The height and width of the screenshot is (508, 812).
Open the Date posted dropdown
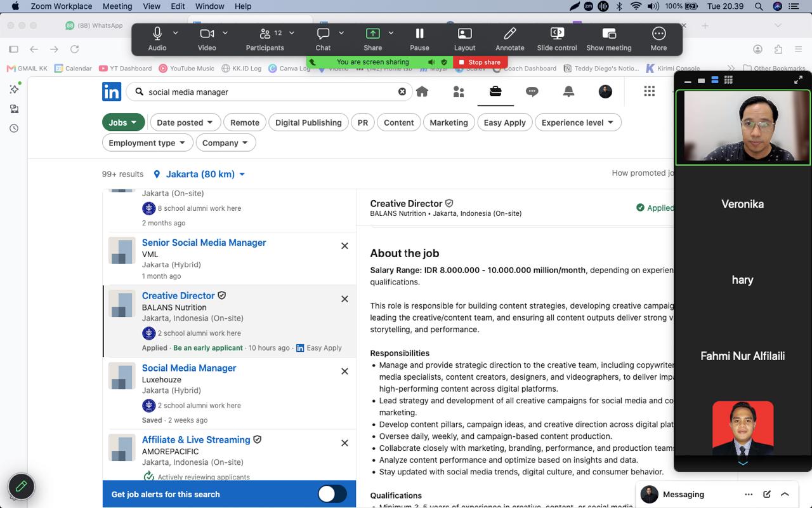pyautogui.click(x=185, y=123)
